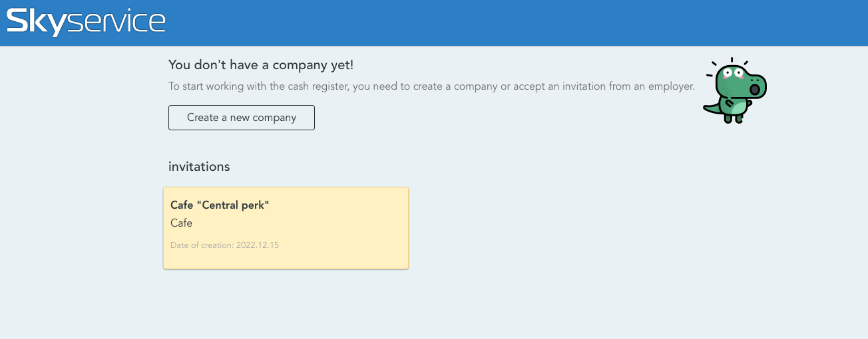This screenshot has width=868, height=339.
Task: Click the thin "service" part of logo
Action: pos(116,23)
